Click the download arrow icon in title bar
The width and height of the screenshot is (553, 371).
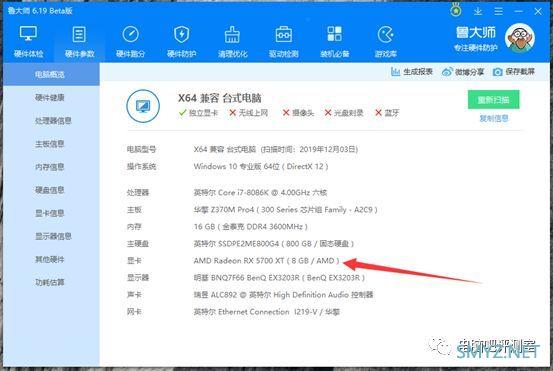tap(478, 11)
